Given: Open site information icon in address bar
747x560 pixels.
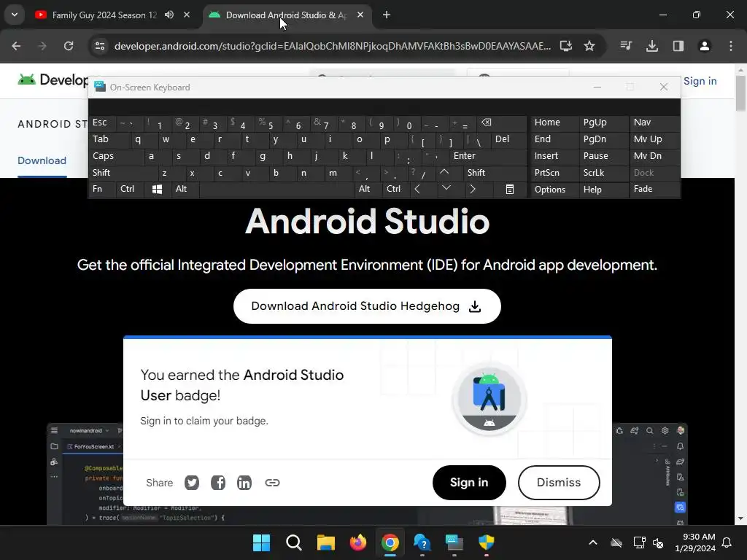Looking at the screenshot, I should [x=100, y=46].
